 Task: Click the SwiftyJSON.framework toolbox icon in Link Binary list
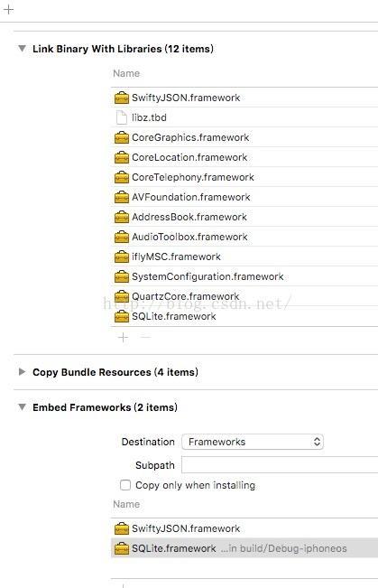[122, 98]
